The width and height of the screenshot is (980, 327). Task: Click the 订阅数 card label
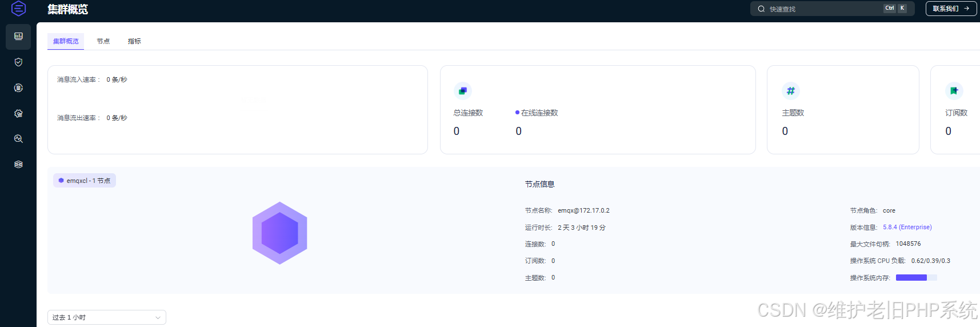point(956,113)
